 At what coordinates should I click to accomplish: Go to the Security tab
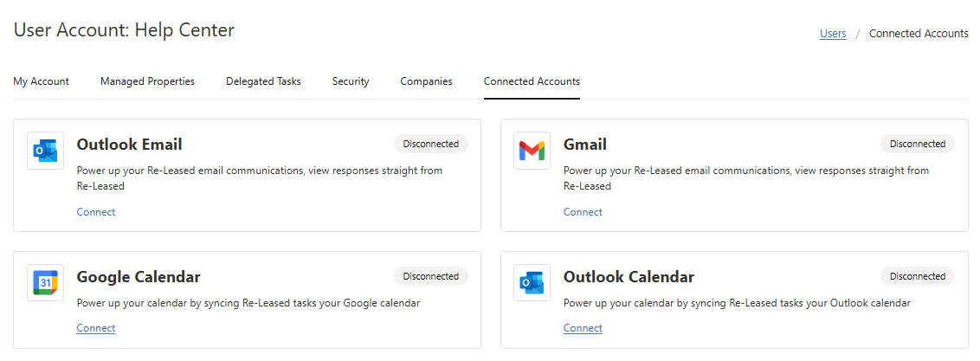[x=351, y=81]
